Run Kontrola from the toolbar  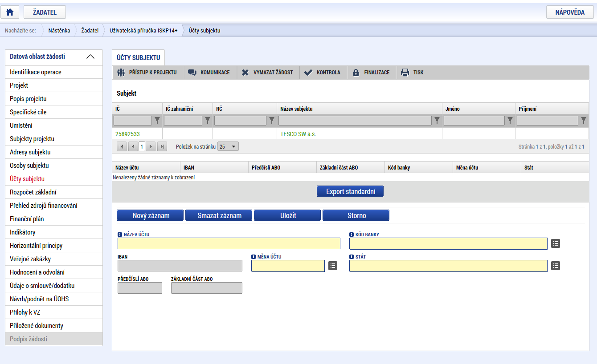323,73
